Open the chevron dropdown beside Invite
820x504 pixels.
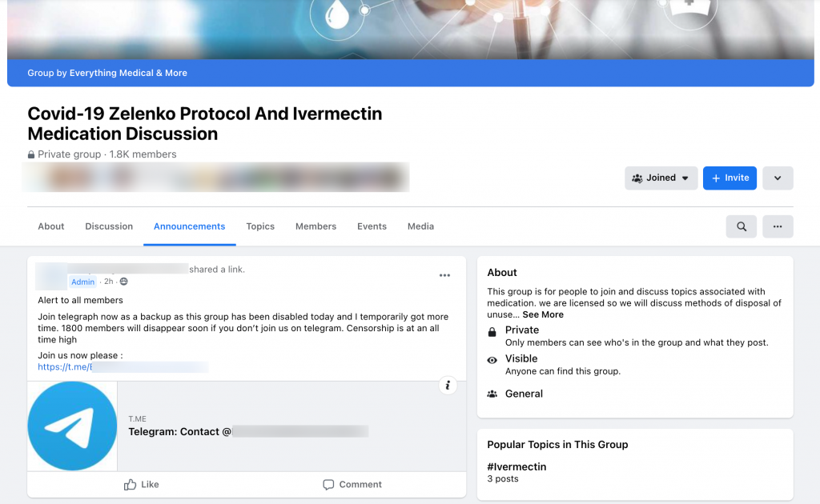coord(777,178)
